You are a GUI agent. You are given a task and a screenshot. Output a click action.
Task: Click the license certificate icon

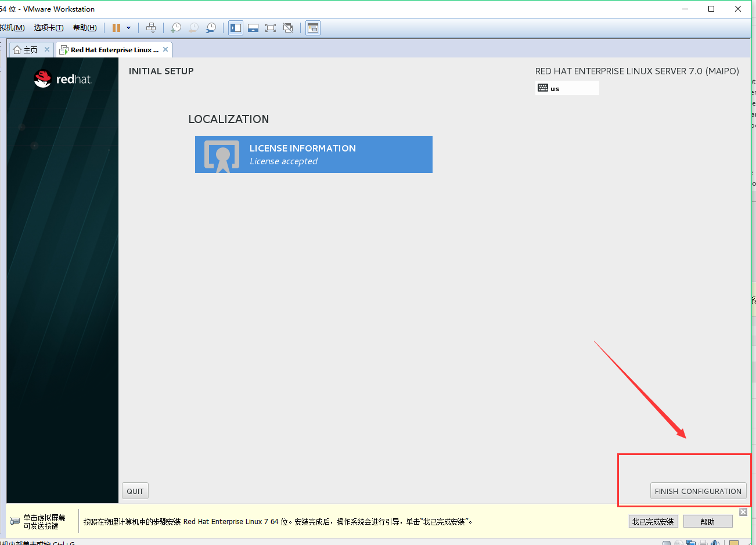222,157
